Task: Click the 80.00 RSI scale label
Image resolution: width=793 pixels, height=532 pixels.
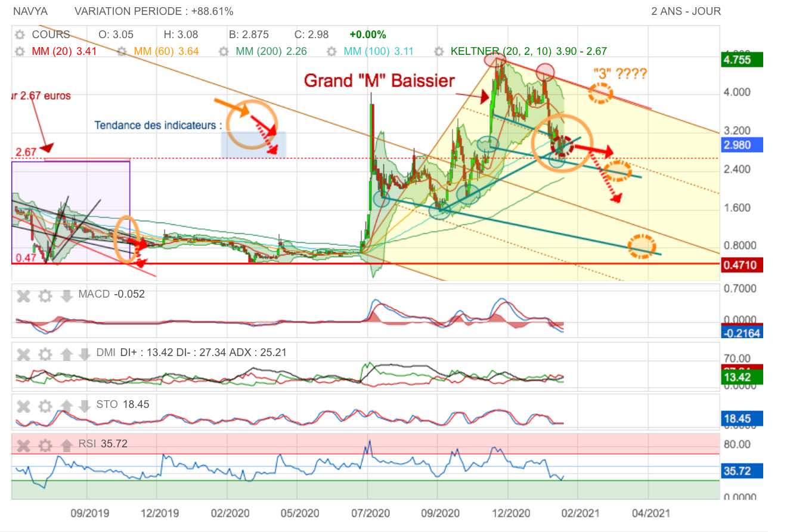Action: pyautogui.click(x=737, y=444)
